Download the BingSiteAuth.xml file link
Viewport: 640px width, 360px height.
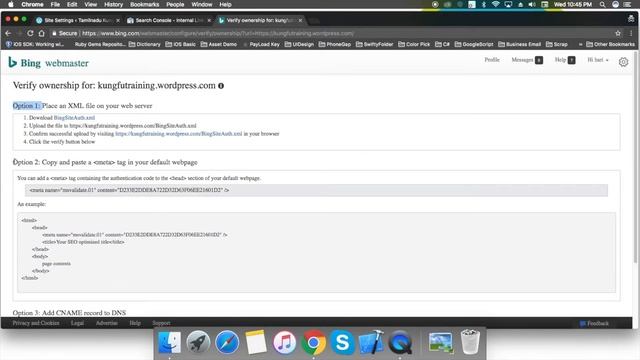click(x=74, y=118)
